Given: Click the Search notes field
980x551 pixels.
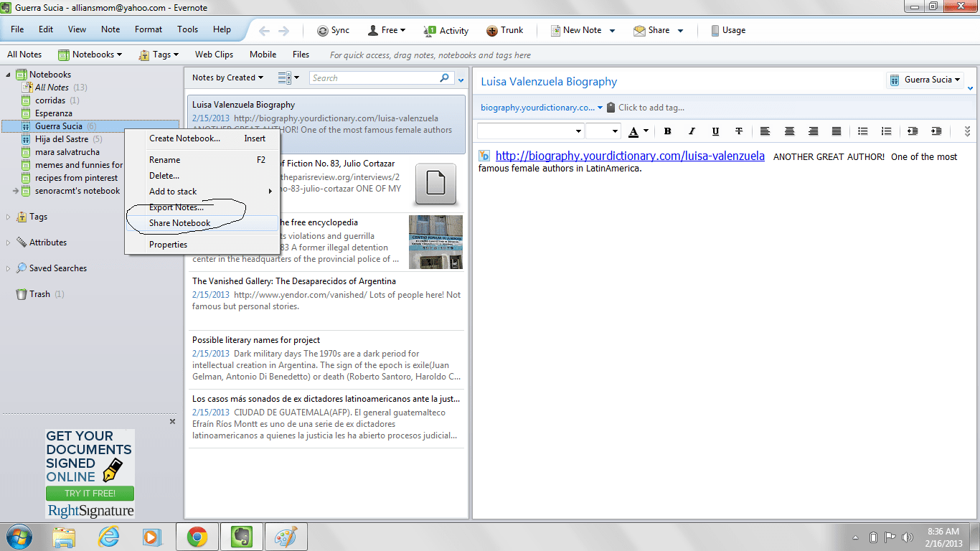Looking at the screenshot, I should (374, 78).
